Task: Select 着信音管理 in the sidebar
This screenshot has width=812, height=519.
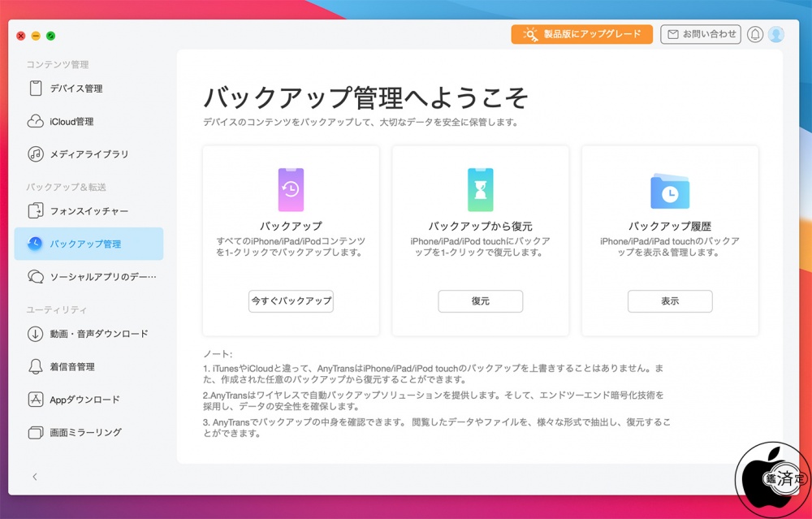Action: tap(89, 367)
